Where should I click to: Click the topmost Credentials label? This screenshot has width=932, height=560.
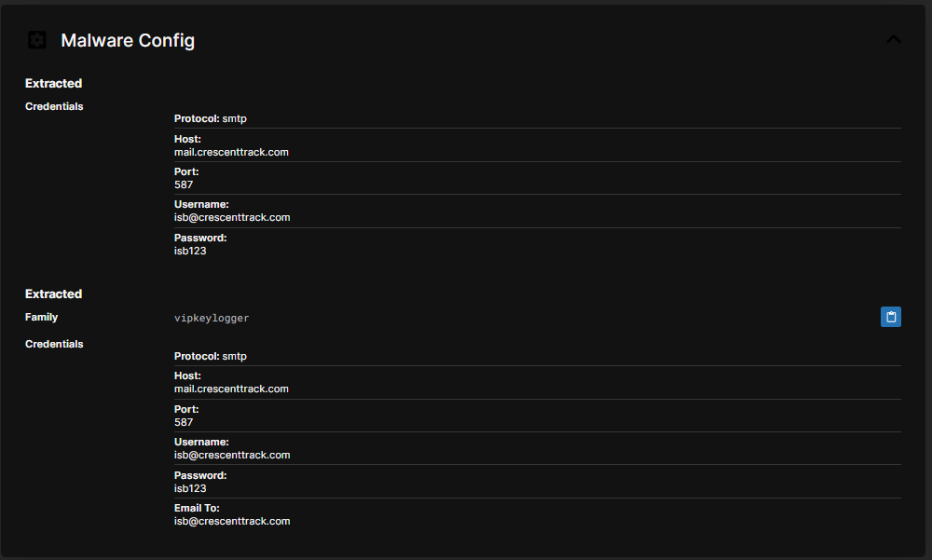click(x=54, y=106)
